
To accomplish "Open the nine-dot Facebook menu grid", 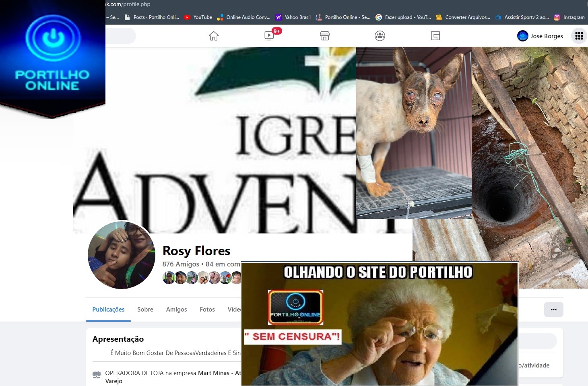I will 579,36.
